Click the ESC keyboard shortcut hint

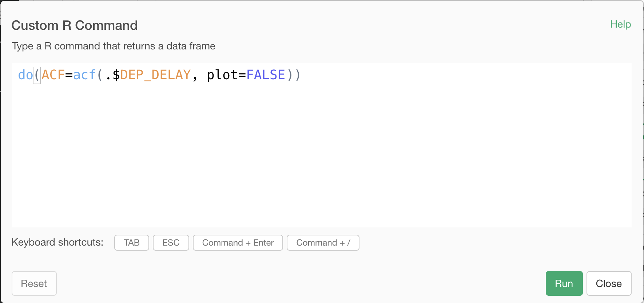tap(171, 243)
